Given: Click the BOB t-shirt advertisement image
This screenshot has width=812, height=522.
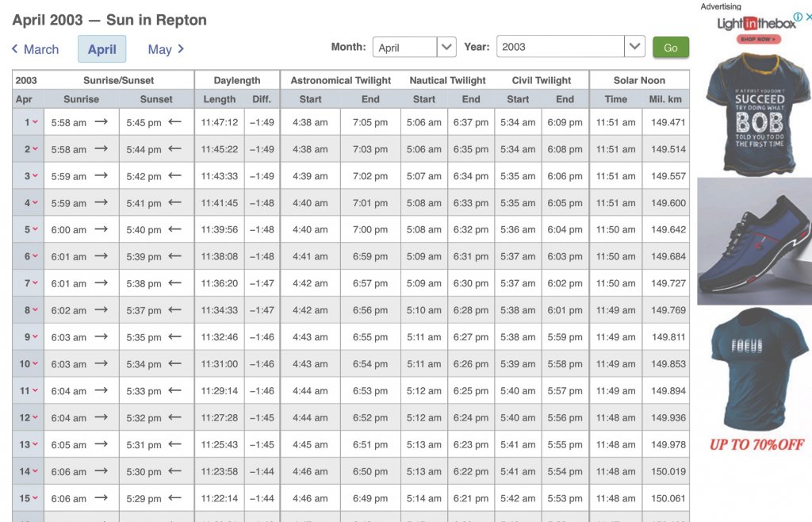Looking at the screenshot, I should 753,111.
